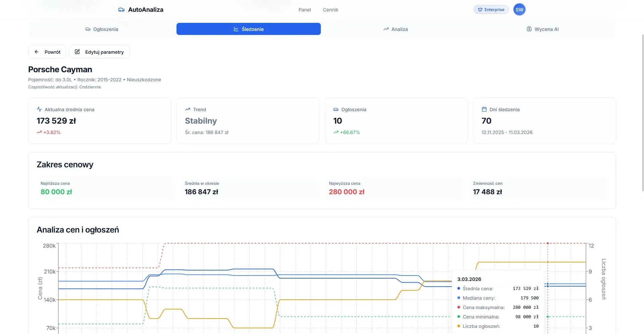Click the Powrót button
Screen dimensions: 644x334
(47, 52)
